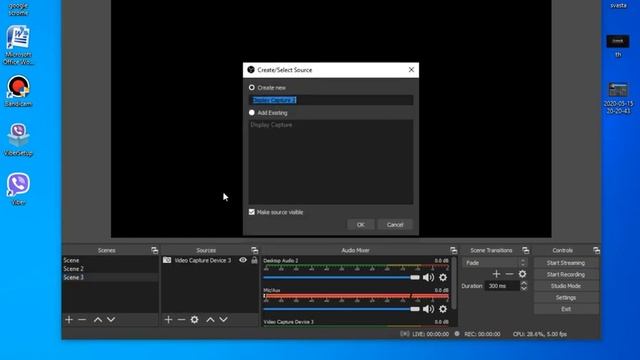Pop out the Scenes dock icon
This screenshot has height=360, width=640.
point(154,250)
